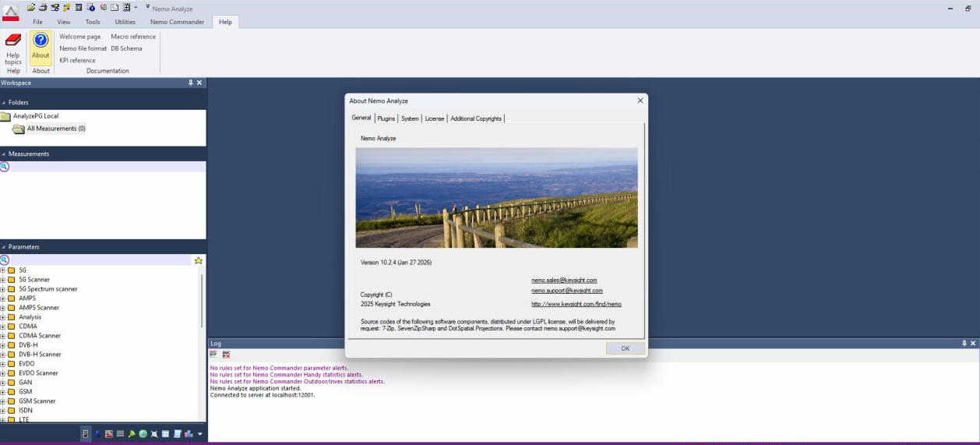Click the magnifier icon in Measurements search
Image resolution: width=980 pixels, height=445 pixels.
5,167
